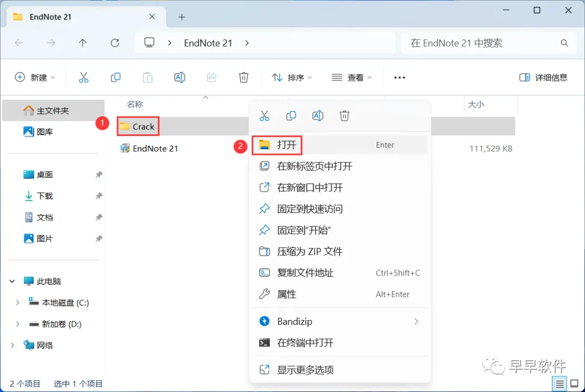Click Rename icon in context menu
This screenshot has height=392, width=585.
317,116
